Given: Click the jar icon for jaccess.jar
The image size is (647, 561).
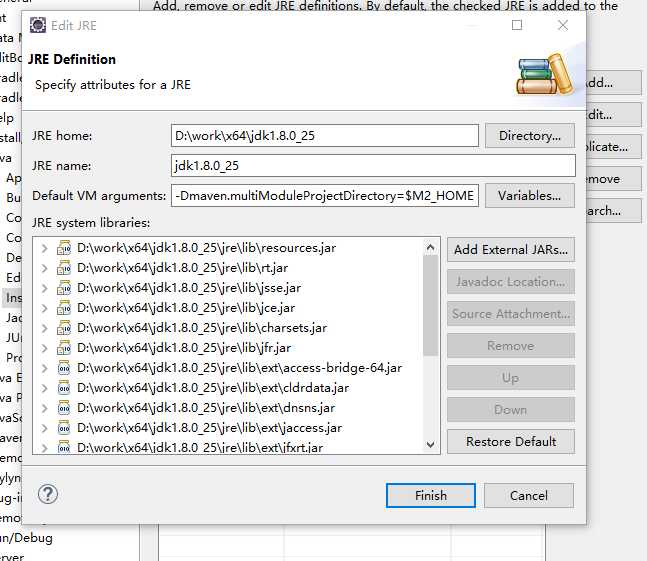Looking at the screenshot, I should click(x=64, y=428).
